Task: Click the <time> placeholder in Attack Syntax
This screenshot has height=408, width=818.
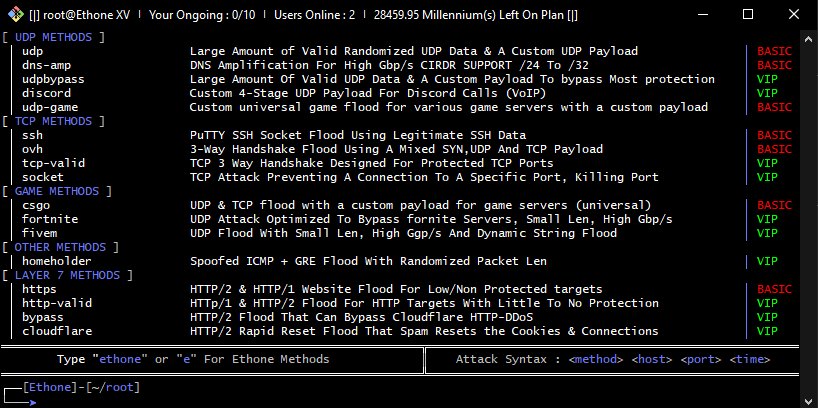Action: 750,359
